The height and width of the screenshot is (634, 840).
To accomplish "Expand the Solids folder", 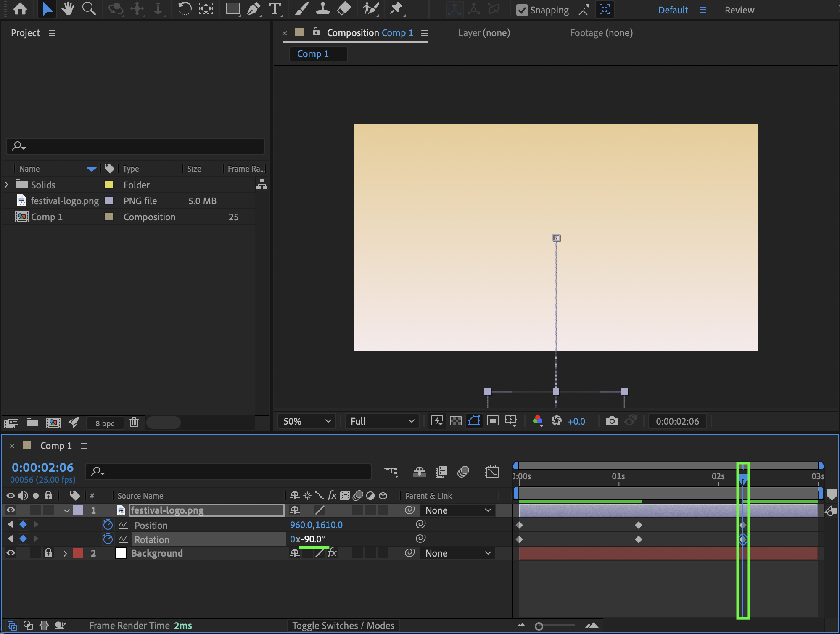I will click(x=6, y=185).
